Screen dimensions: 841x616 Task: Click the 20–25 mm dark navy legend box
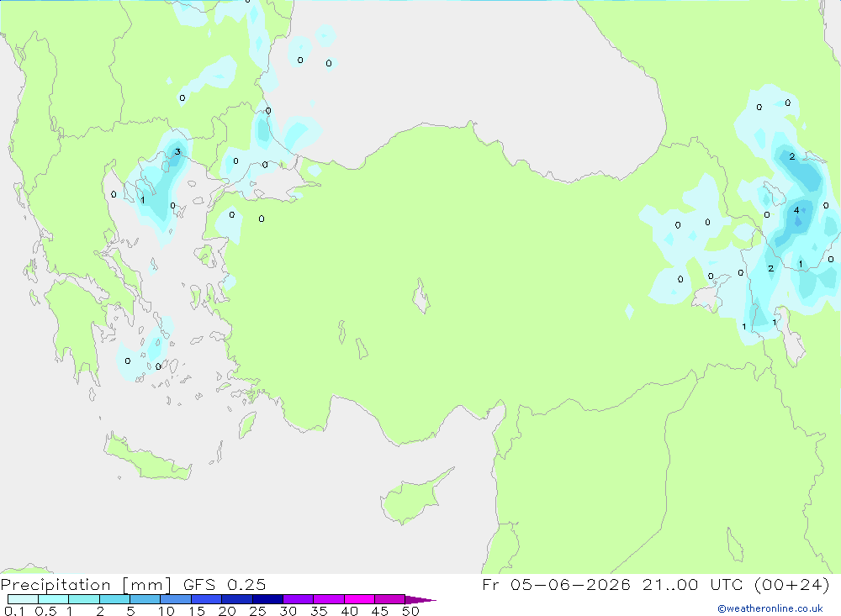(x=237, y=599)
